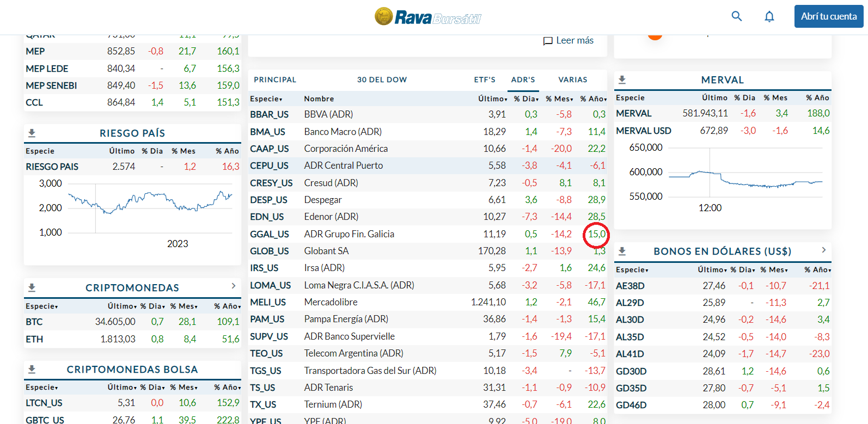Open the RIESGO PAÍS panel title

point(132,133)
